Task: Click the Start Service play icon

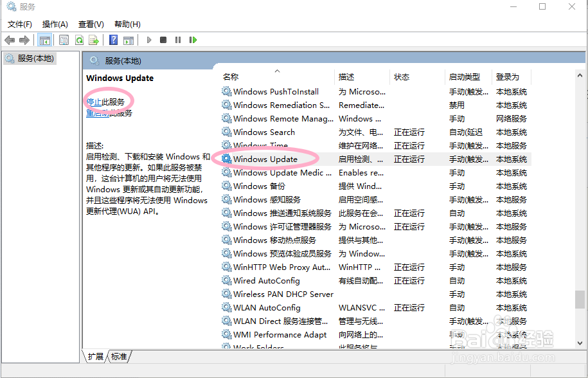Action: point(149,40)
